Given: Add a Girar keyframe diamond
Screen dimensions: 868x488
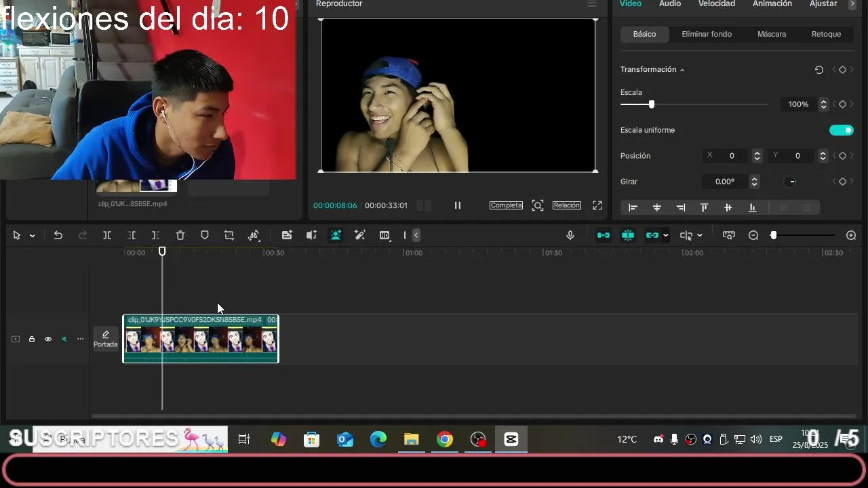Looking at the screenshot, I should click(842, 182).
